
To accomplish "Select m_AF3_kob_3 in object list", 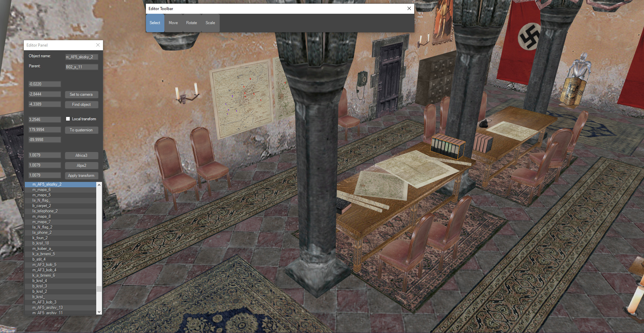I will 61,302.
